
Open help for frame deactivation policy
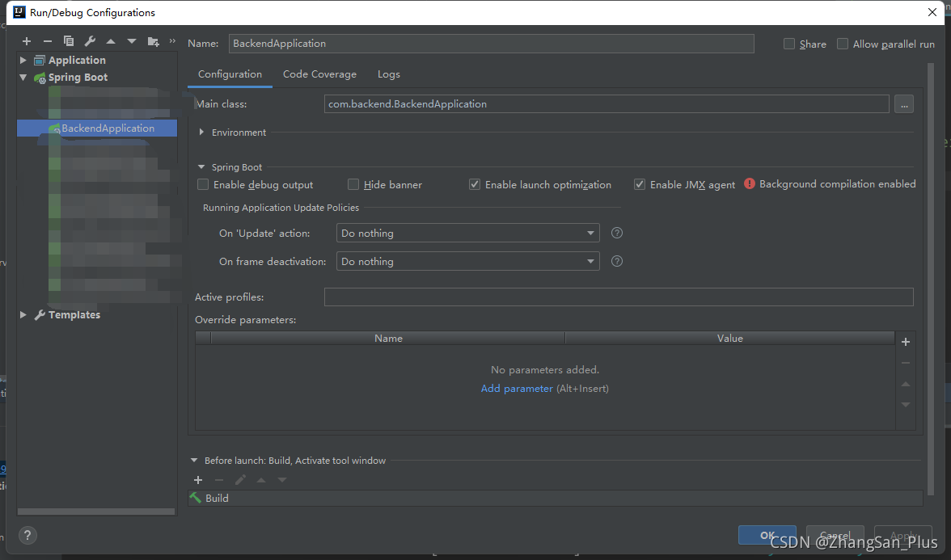click(617, 261)
